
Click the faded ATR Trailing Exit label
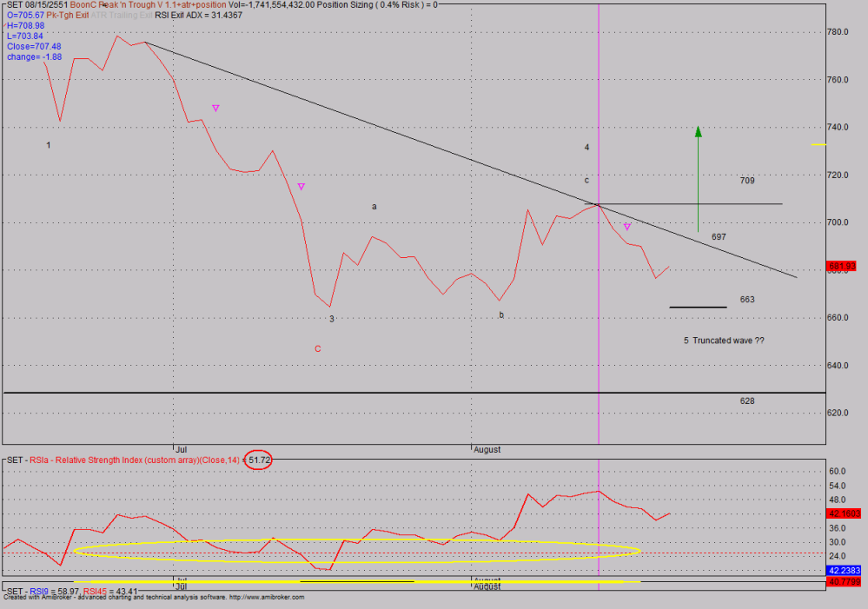[122, 15]
